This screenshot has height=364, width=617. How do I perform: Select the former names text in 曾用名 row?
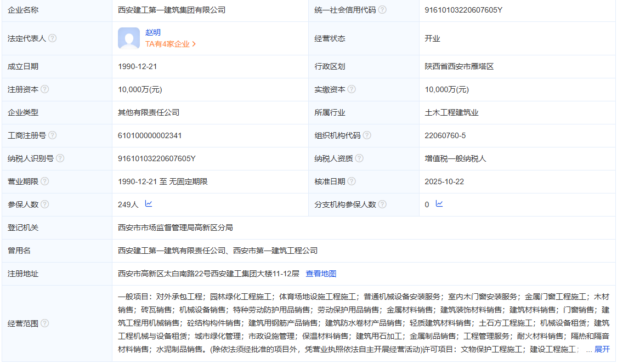[218, 251]
